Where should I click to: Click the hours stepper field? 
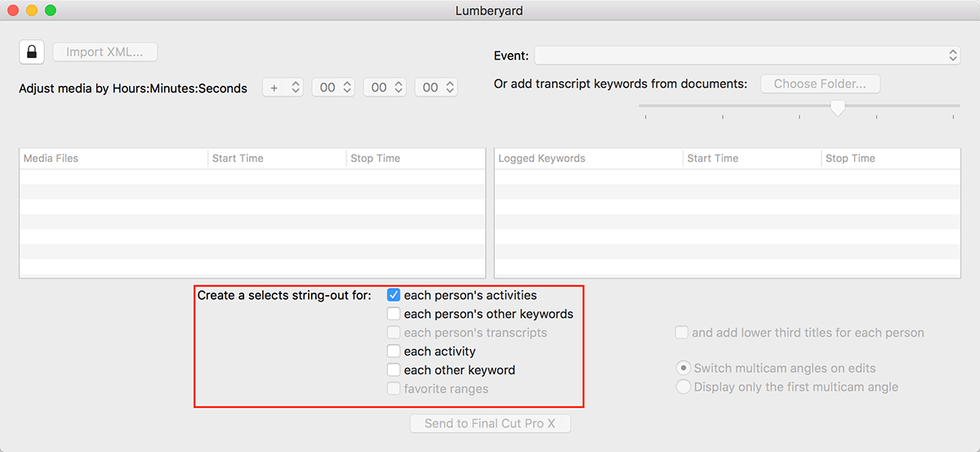333,87
